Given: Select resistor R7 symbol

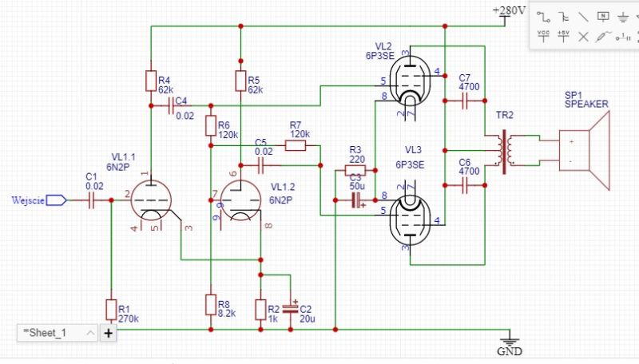Looking at the screenshot, I should pos(296,145).
